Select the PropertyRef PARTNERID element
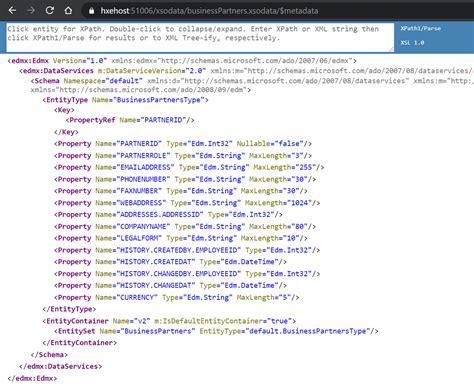The image size is (474, 392). tap(130, 120)
